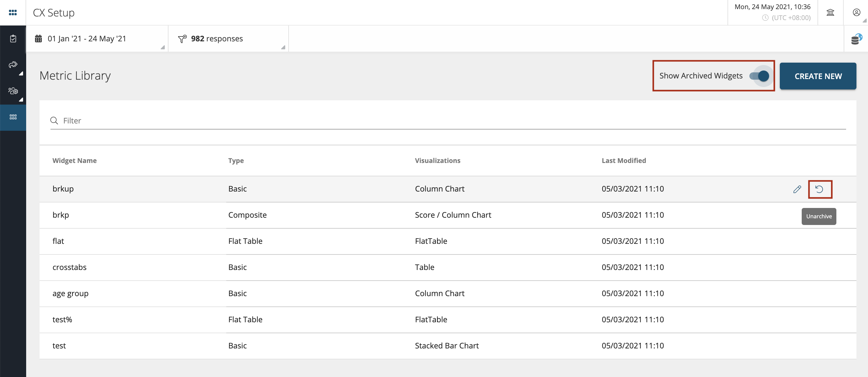
Task: Click the database globe icon
Action: 856,39
